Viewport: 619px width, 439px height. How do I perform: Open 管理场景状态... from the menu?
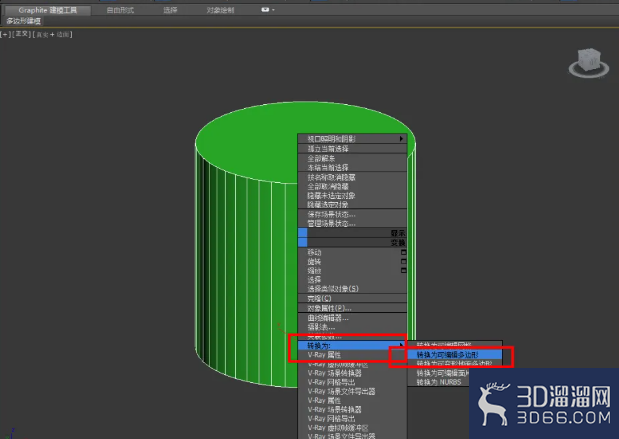[x=352, y=224]
